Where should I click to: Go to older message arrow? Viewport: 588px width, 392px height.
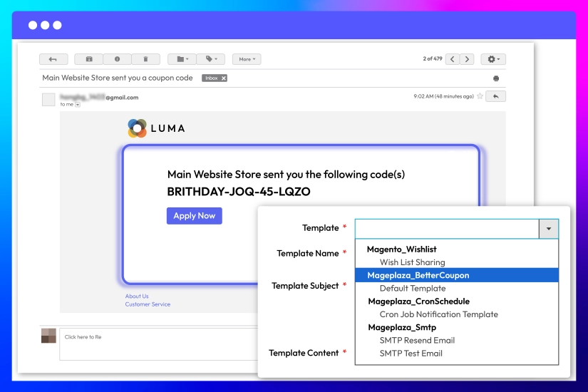click(x=468, y=59)
